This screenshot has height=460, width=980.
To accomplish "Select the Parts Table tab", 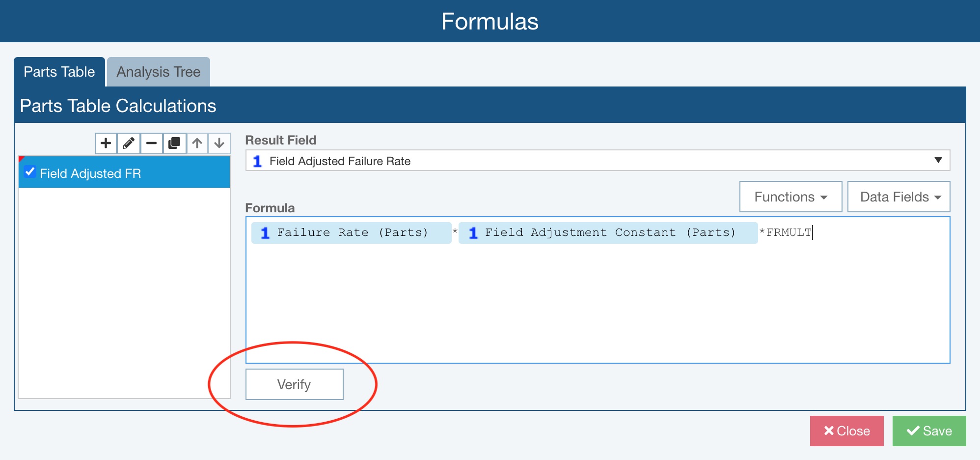I will [x=59, y=72].
